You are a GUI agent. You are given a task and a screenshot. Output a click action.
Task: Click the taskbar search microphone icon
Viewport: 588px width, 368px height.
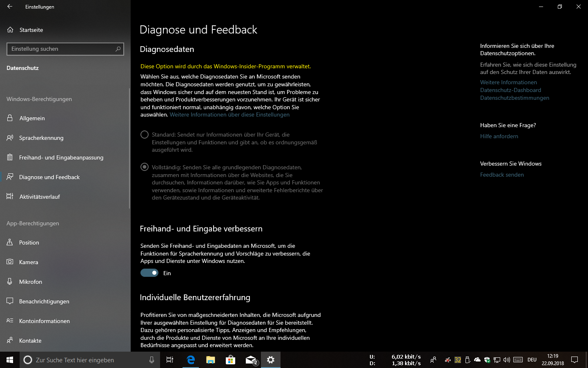[x=151, y=360]
